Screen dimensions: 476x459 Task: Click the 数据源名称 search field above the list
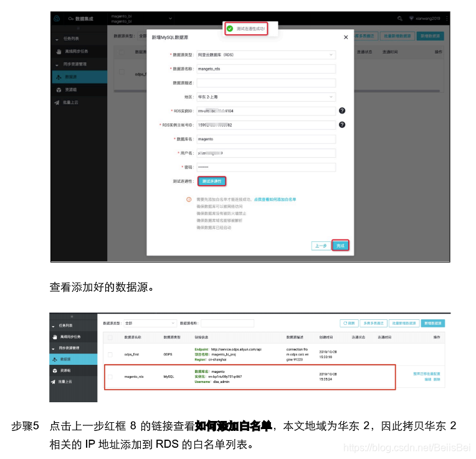(x=227, y=323)
